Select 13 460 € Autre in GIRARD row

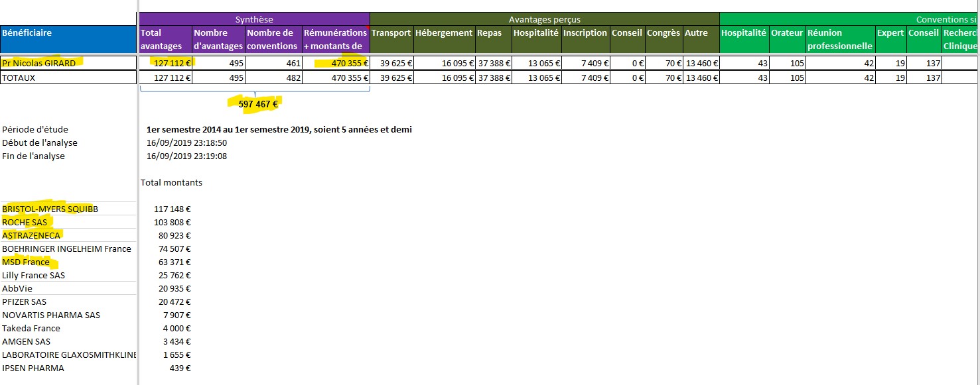click(x=701, y=63)
